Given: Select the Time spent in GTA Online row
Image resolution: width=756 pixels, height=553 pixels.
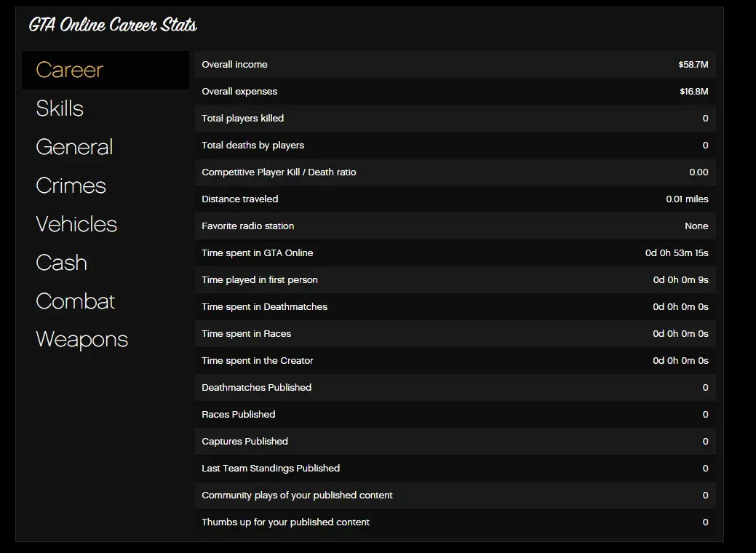Looking at the screenshot, I should 455,253.
